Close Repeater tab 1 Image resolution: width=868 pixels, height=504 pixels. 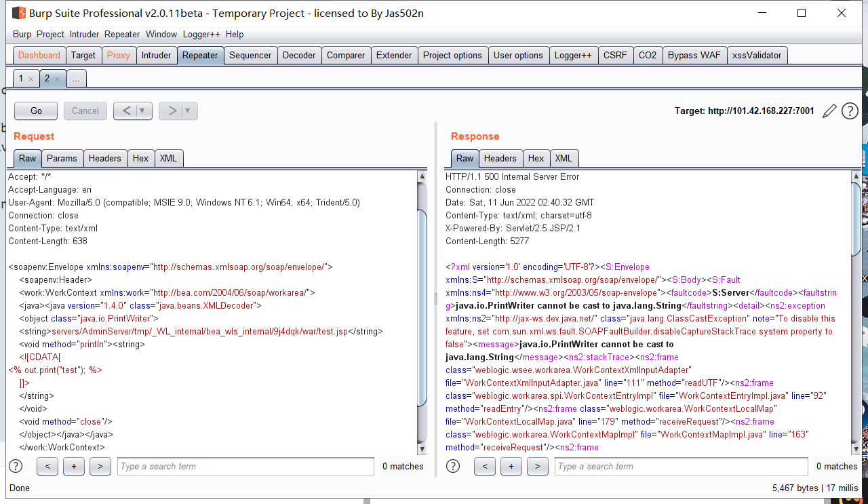click(31, 79)
